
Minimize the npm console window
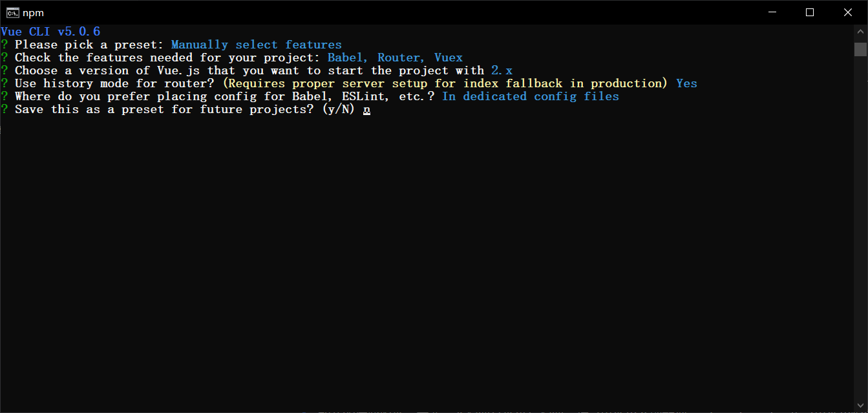773,12
